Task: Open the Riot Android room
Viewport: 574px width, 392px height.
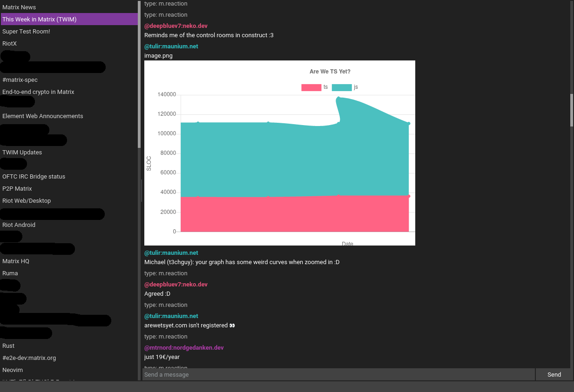Action: (19, 225)
